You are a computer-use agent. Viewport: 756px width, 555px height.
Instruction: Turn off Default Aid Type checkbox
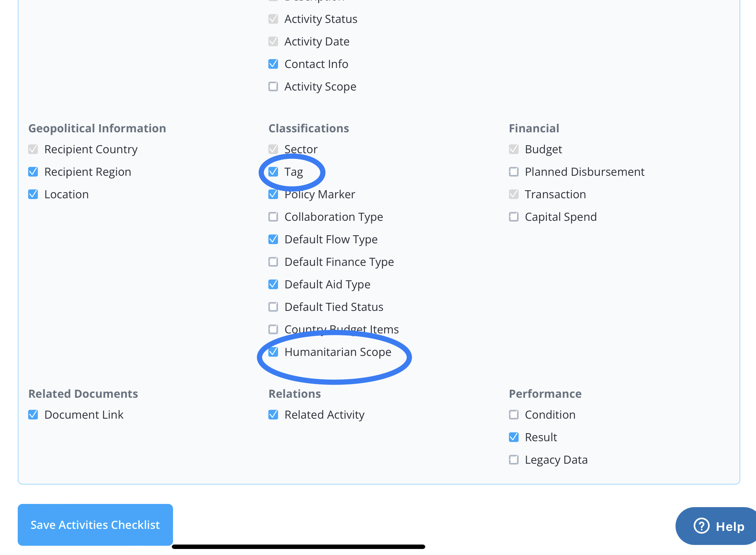(273, 284)
